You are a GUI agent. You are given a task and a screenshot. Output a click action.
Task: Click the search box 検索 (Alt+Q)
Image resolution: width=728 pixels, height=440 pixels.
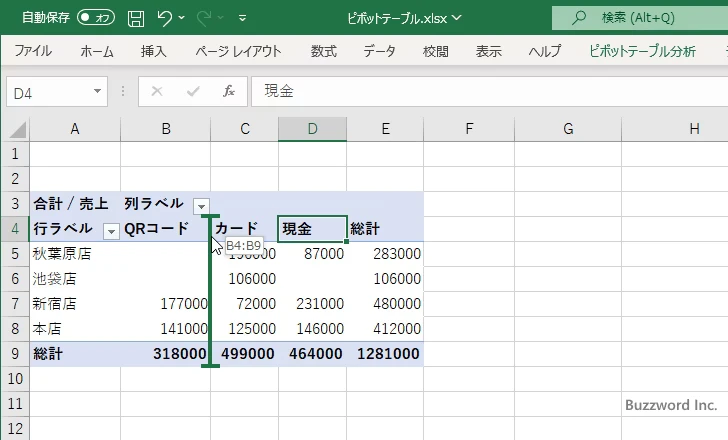(640, 18)
